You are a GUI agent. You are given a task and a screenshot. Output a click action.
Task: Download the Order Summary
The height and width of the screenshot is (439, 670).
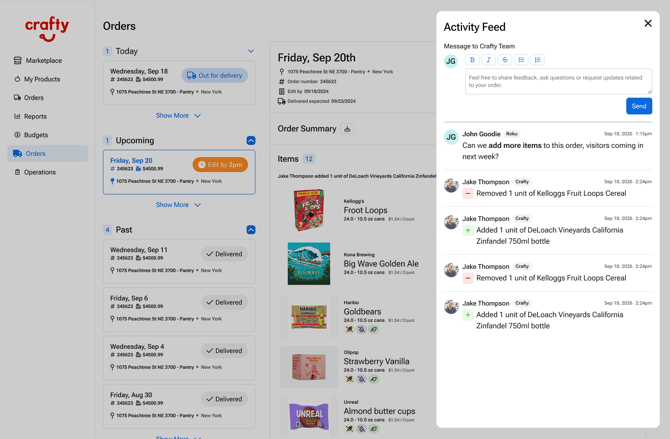click(347, 129)
